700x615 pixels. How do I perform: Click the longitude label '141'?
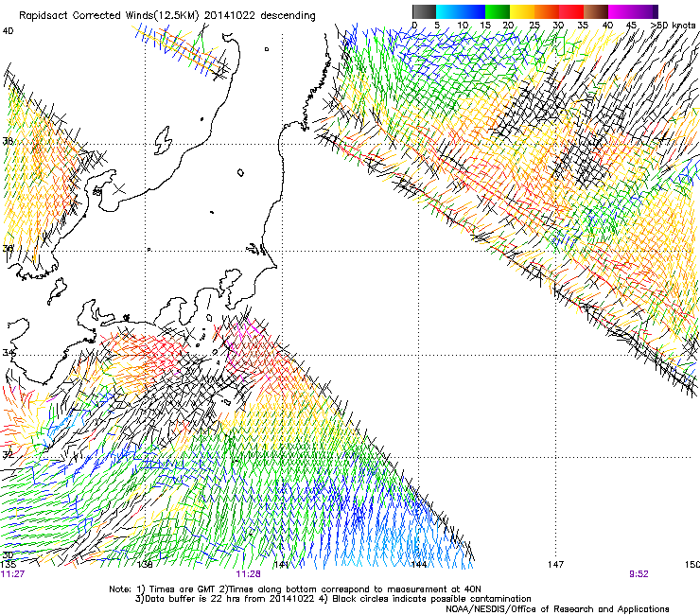282,565
